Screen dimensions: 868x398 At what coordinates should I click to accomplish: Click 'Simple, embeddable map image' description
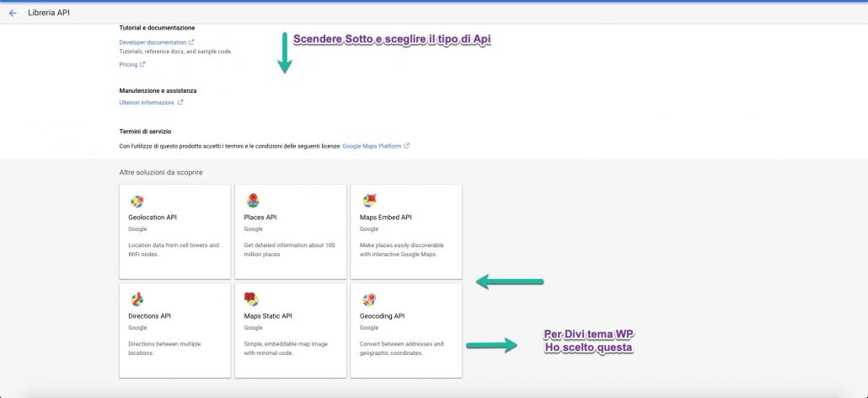pyautogui.click(x=286, y=348)
